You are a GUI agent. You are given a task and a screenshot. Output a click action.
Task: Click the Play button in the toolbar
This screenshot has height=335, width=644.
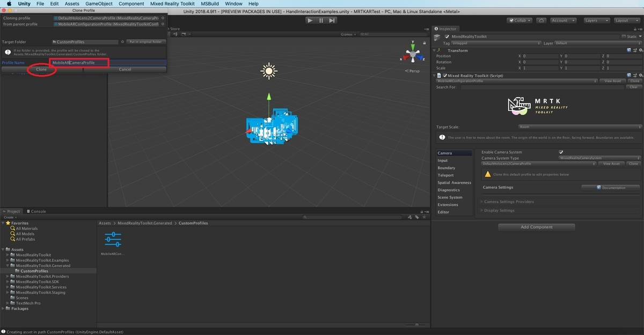tap(310, 20)
